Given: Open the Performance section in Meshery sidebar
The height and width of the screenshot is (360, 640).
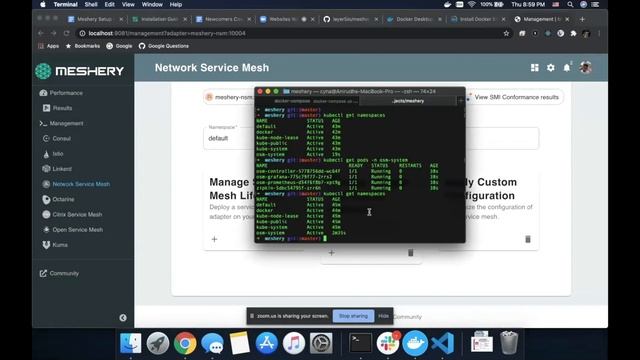Looking at the screenshot, I should [61, 93].
